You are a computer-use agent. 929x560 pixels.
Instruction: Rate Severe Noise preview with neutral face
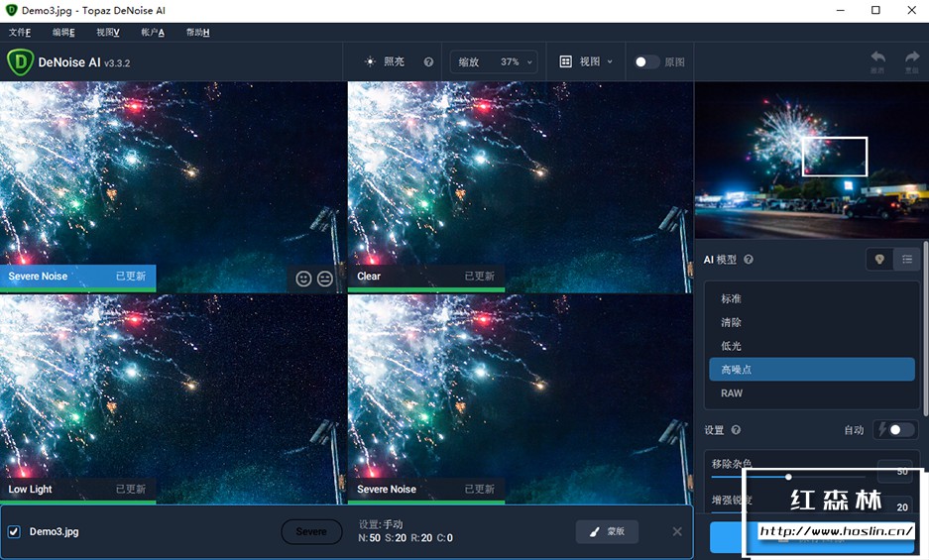tap(324, 278)
